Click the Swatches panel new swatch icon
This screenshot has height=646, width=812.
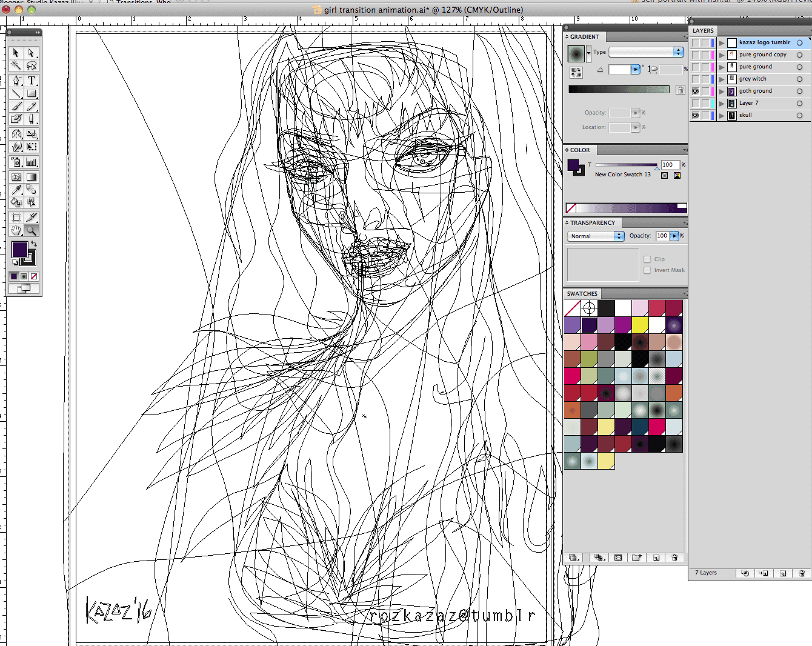(x=656, y=558)
